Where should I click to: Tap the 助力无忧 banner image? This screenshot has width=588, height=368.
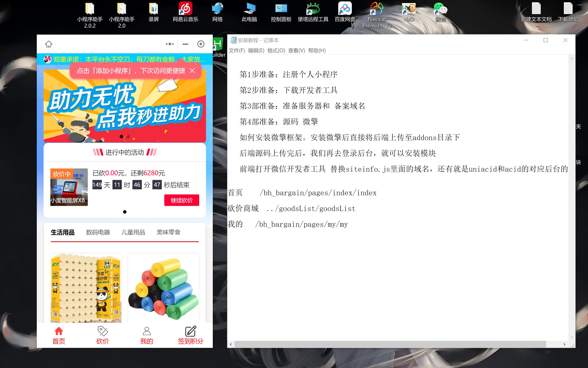pyautogui.click(x=125, y=106)
